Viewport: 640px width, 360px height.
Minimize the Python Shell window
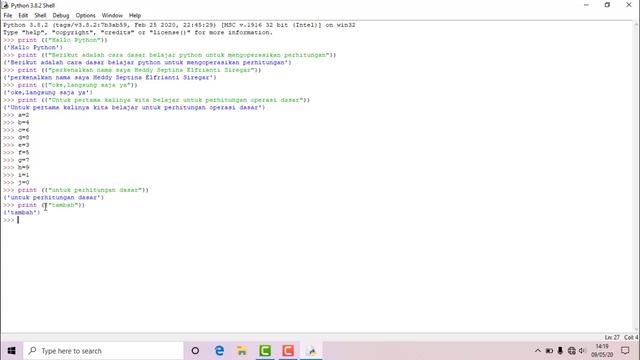[586, 5]
